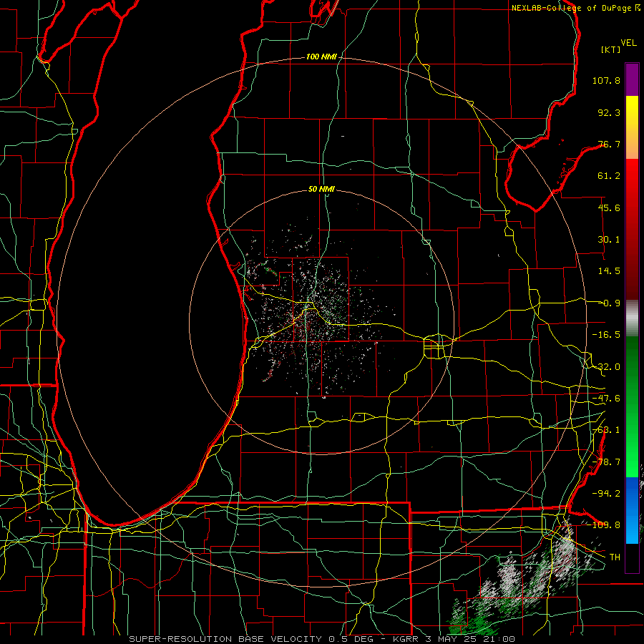644x644 pixels.
Task: Click the -16.5 velocity scale value
Action: 606,335
